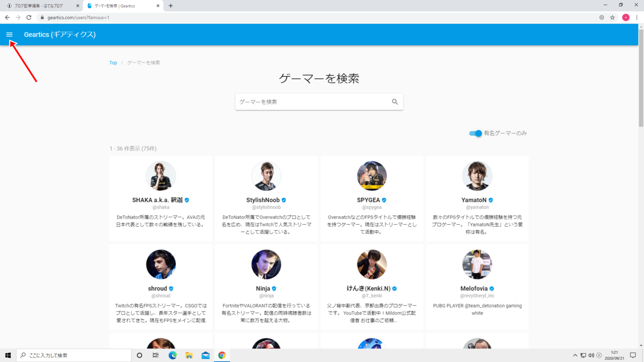This screenshot has width=644, height=362.
Task: Open the Ninja profile name
Action: 263,288
